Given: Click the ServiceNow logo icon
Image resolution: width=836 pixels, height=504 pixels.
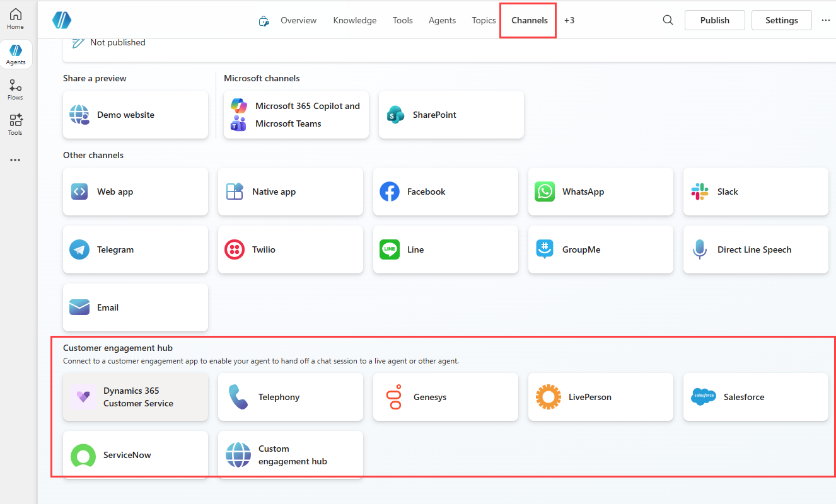Looking at the screenshot, I should pos(83,455).
